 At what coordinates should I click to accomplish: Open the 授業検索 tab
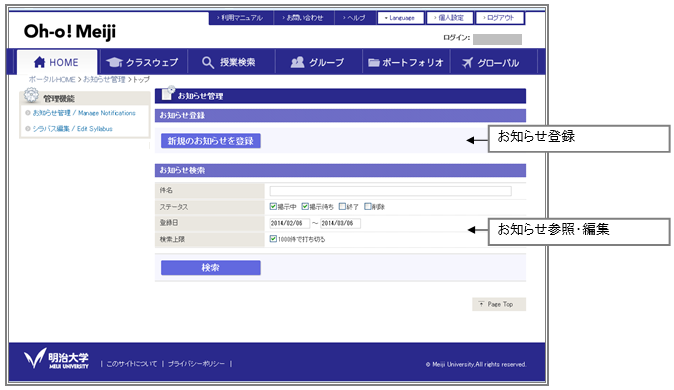pos(231,62)
